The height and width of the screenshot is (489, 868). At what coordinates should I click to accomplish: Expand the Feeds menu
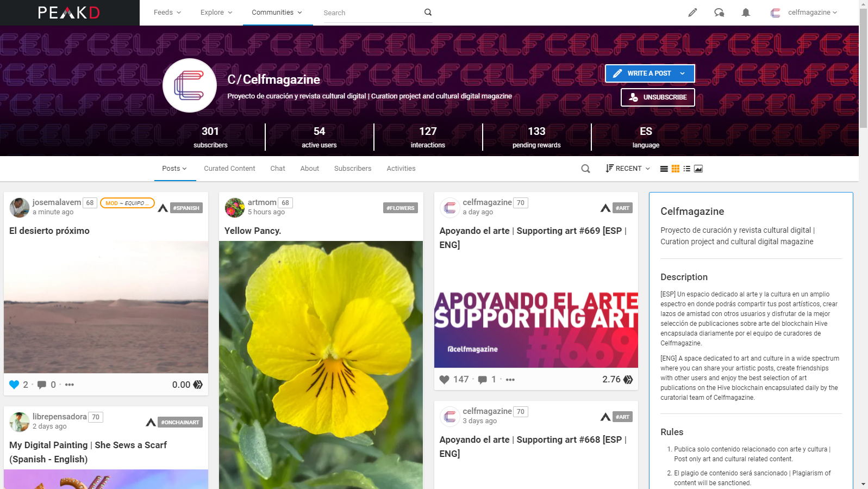(167, 13)
